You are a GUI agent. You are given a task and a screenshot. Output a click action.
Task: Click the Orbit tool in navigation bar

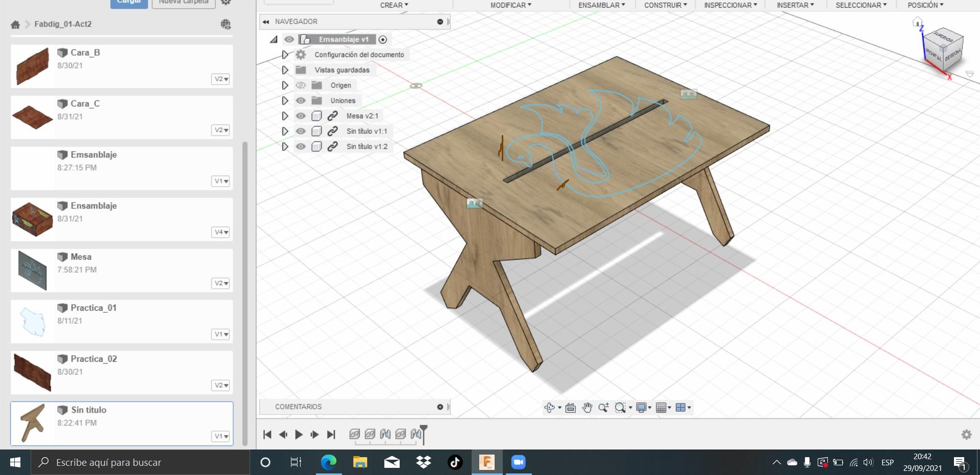[x=549, y=407]
